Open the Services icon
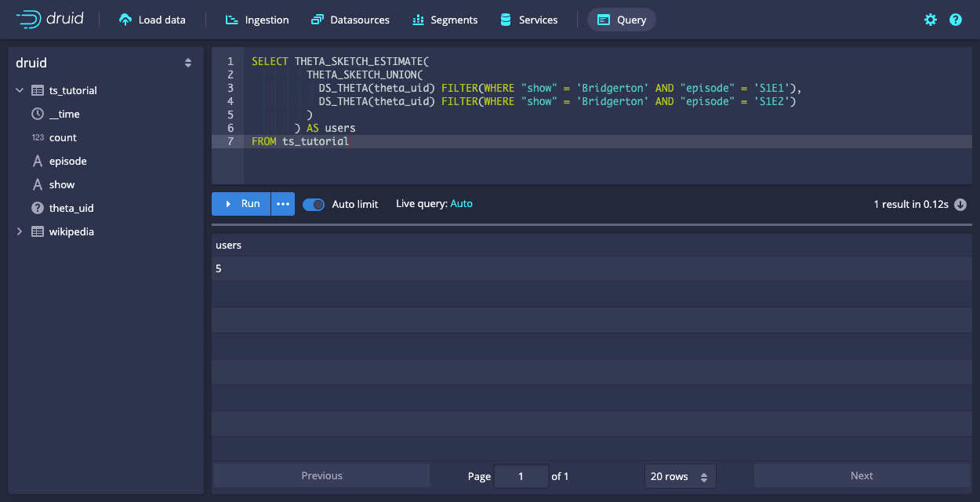The image size is (980, 502). (x=504, y=19)
